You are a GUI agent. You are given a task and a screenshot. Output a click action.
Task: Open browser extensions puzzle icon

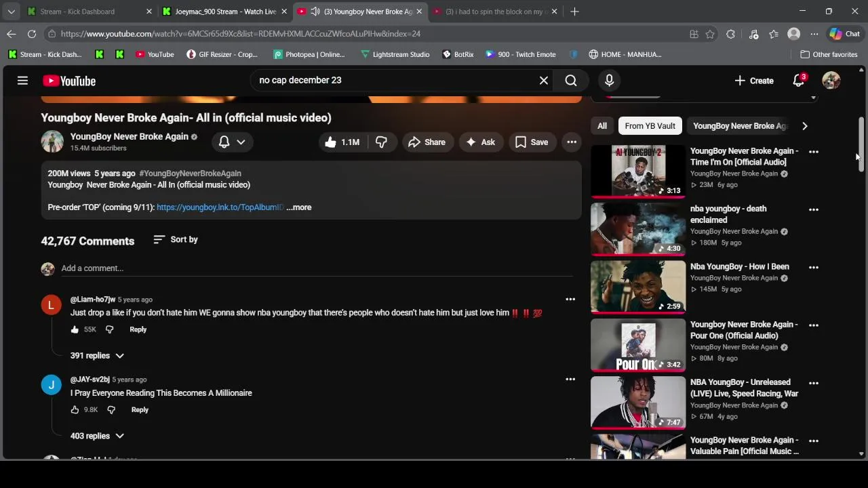730,34
